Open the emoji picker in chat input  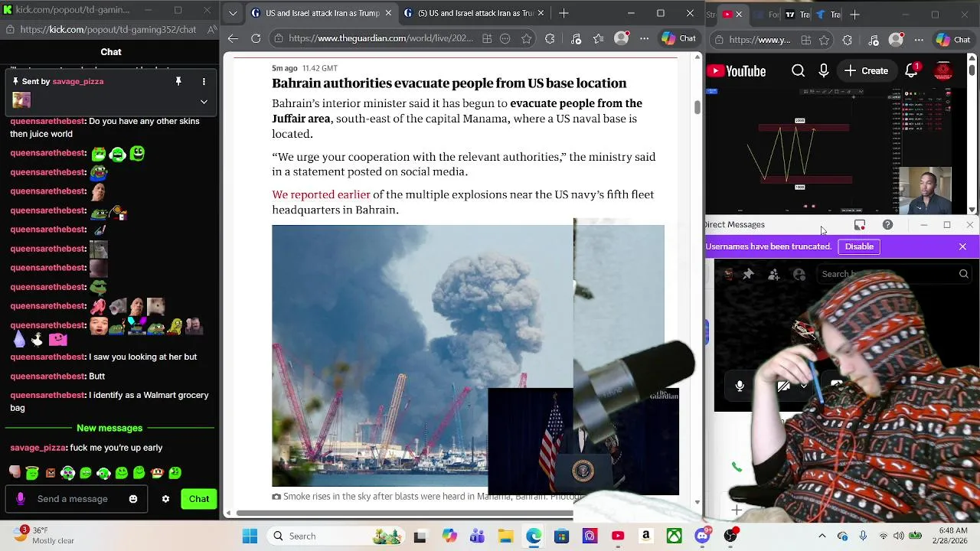point(133,499)
